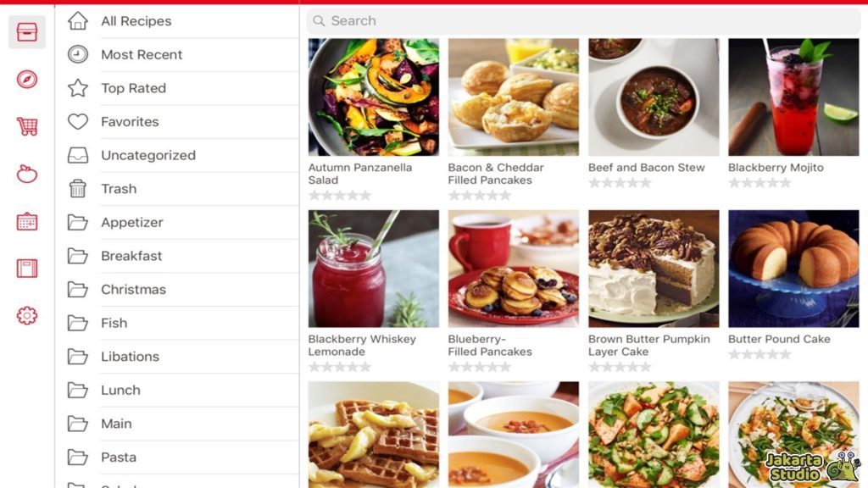The image size is (868, 488).
Task: Open the menus book icon
Action: 27,269
